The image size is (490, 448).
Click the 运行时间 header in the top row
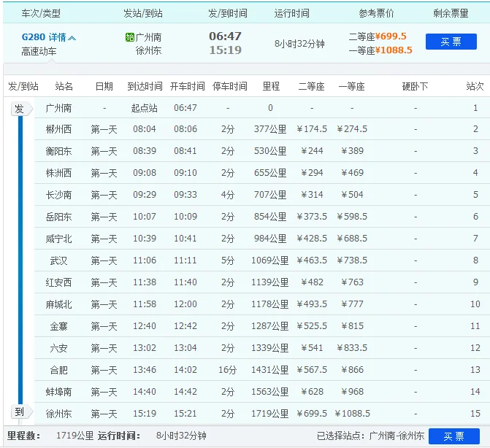(x=291, y=13)
